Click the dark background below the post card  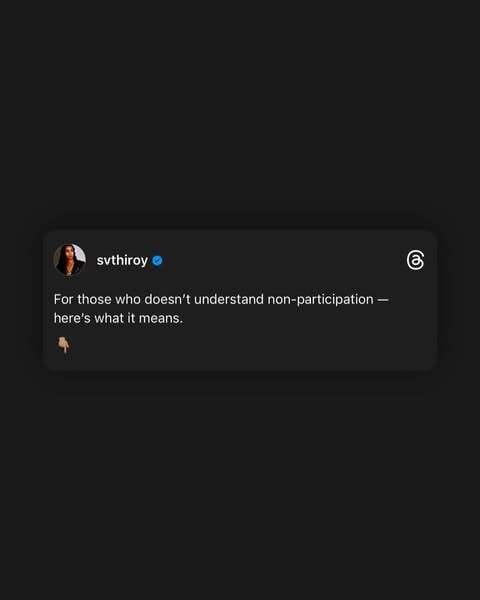240,486
